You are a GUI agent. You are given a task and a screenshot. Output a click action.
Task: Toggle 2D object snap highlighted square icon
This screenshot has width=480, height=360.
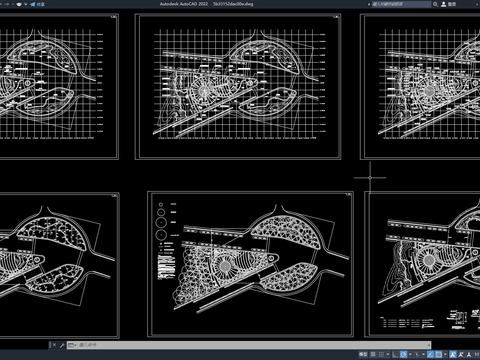(439, 354)
